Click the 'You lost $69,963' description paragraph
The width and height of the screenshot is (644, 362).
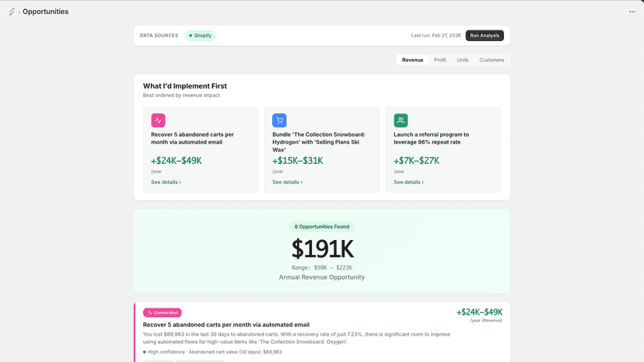(x=296, y=338)
